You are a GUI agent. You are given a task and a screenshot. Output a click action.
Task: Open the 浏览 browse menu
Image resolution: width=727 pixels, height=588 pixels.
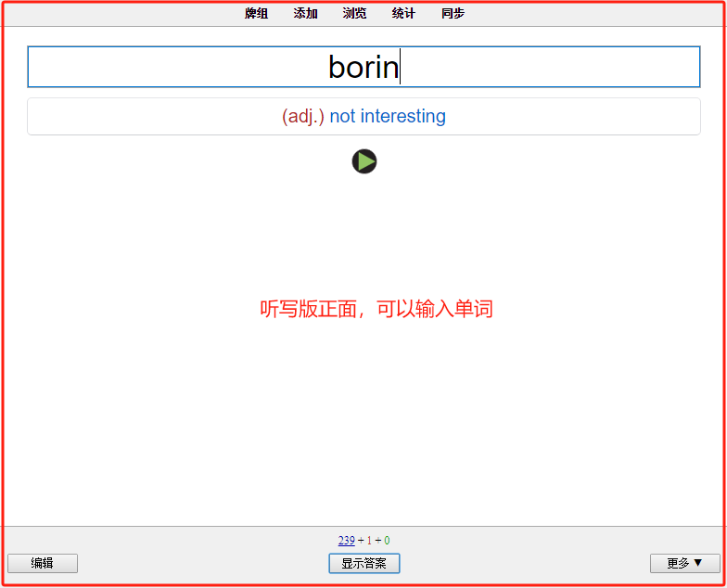354,13
